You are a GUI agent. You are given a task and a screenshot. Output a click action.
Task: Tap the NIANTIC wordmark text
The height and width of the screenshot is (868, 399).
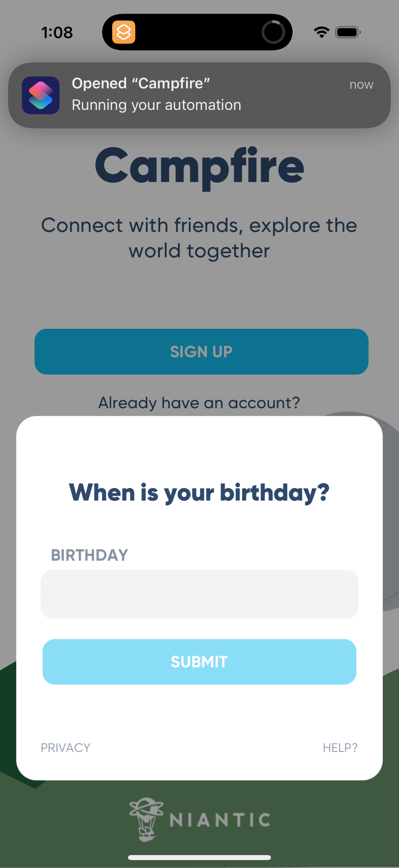point(220,820)
